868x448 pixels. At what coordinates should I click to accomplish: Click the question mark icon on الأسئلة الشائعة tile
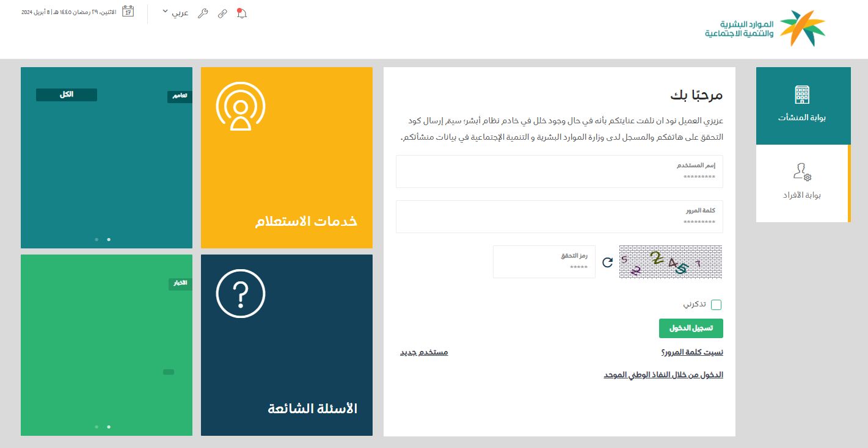coord(240,293)
